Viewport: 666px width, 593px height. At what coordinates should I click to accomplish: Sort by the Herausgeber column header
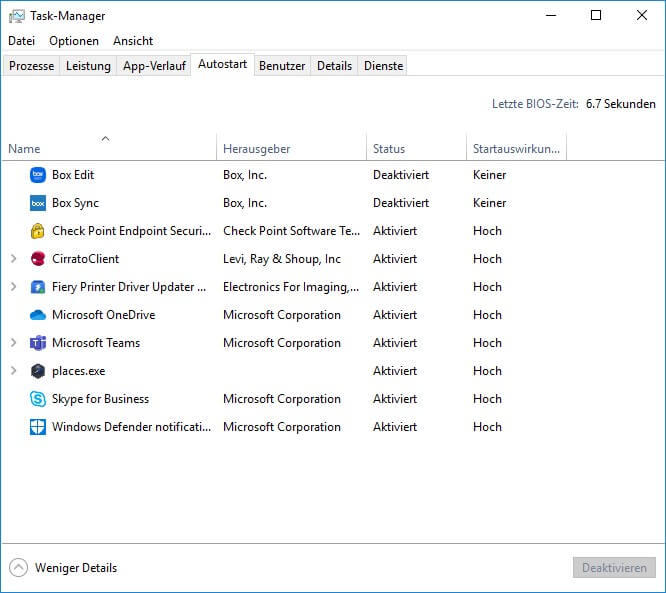(x=291, y=147)
